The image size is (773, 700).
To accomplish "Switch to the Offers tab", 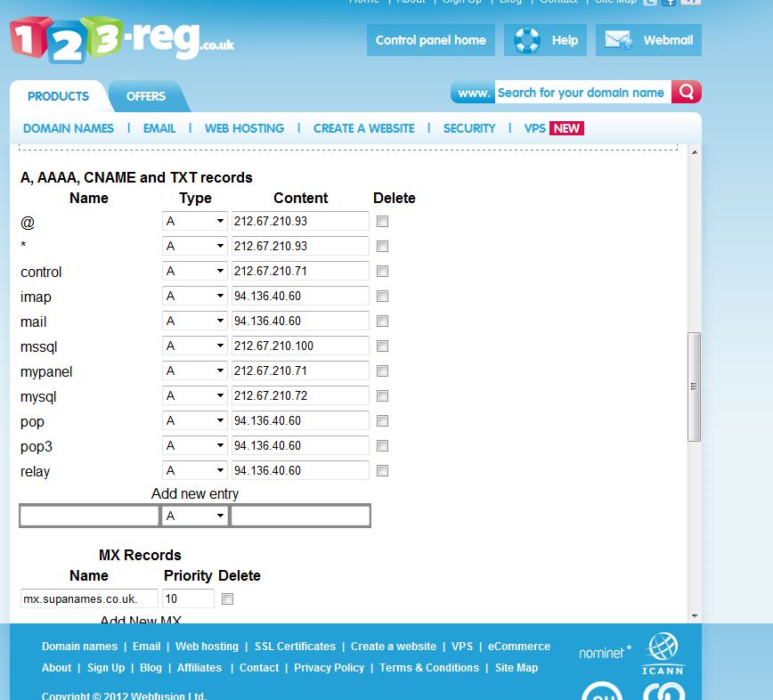I will click(x=146, y=96).
